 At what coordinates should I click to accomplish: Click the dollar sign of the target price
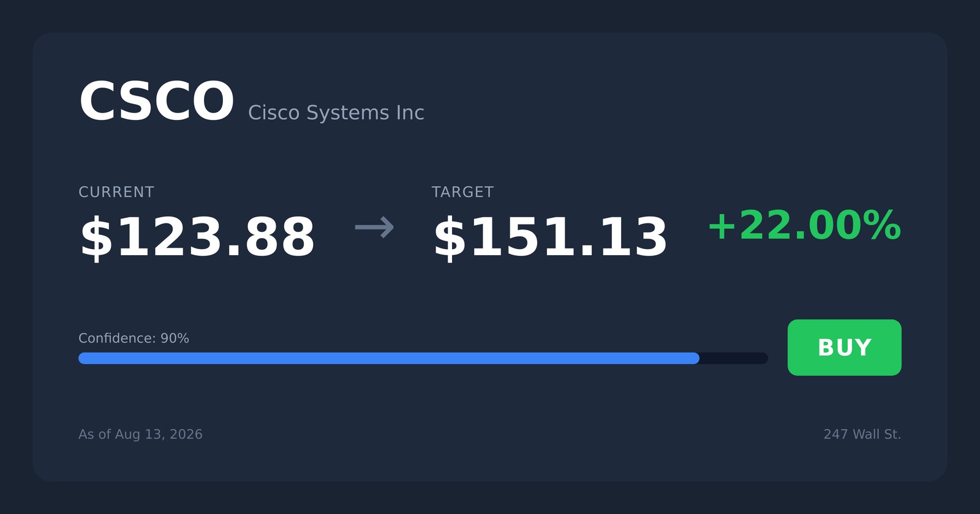click(x=449, y=239)
